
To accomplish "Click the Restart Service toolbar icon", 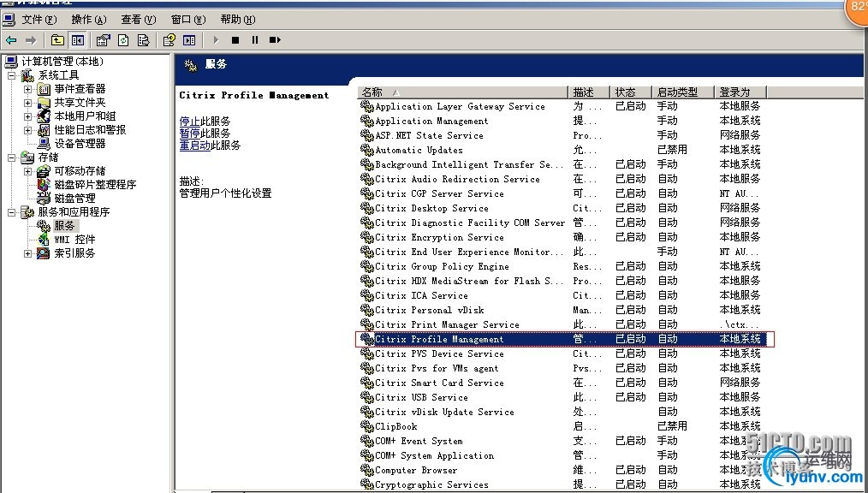I will [x=275, y=40].
